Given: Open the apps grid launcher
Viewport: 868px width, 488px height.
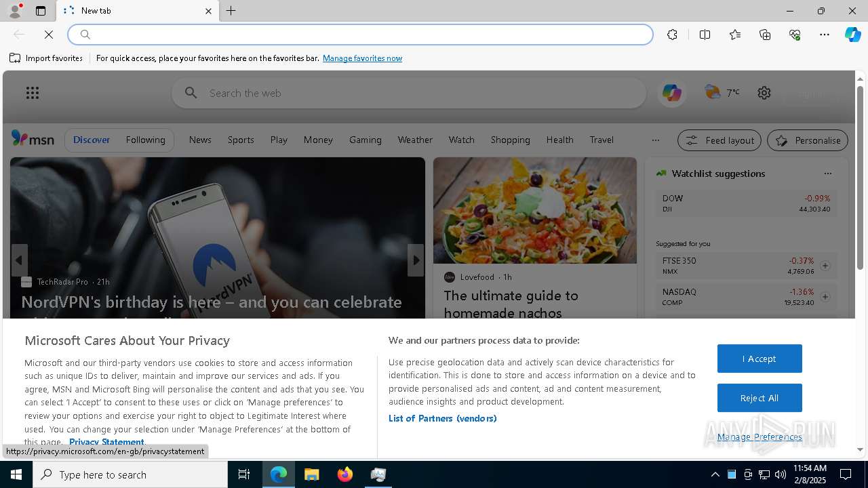Looking at the screenshot, I should click(33, 93).
